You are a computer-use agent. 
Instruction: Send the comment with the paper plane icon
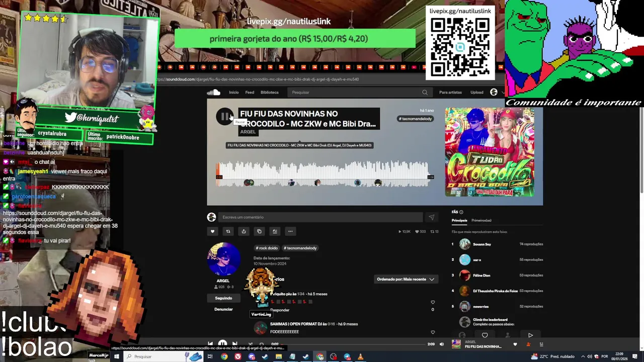431,217
